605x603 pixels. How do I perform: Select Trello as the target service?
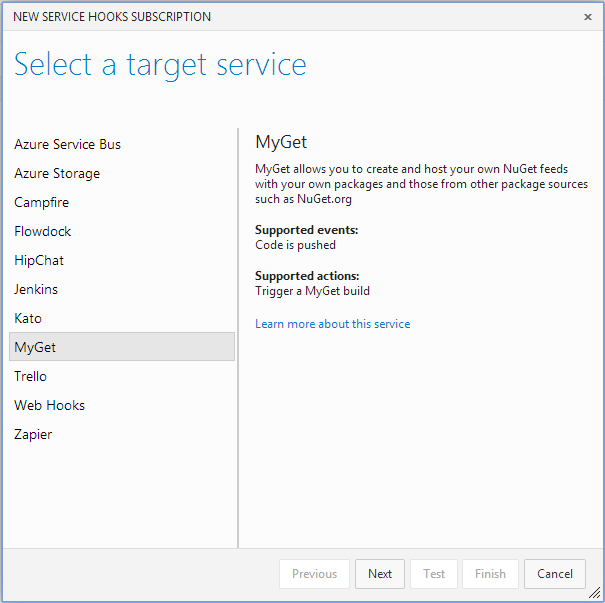(31, 376)
